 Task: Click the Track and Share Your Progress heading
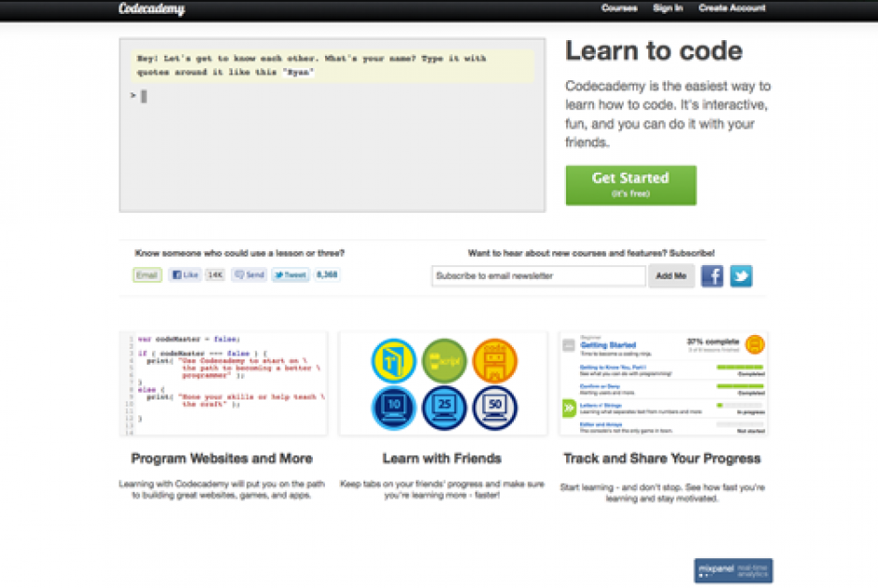[662, 459]
